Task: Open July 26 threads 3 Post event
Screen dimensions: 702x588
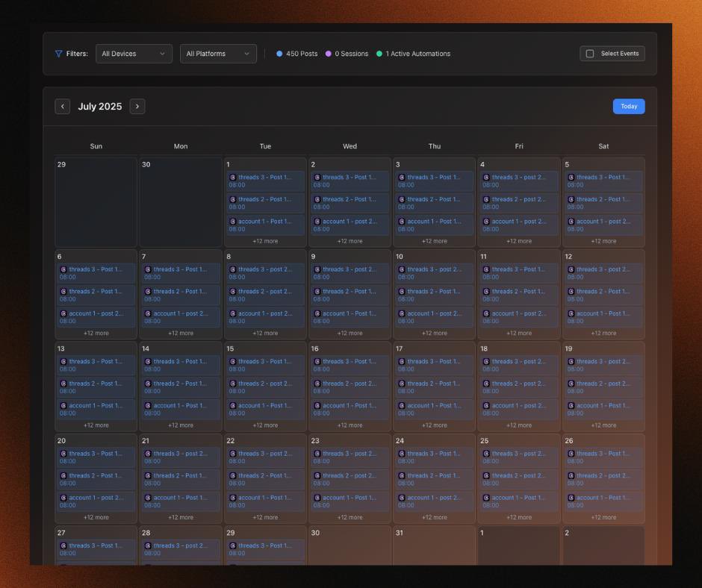Action: click(x=603, y=457)
